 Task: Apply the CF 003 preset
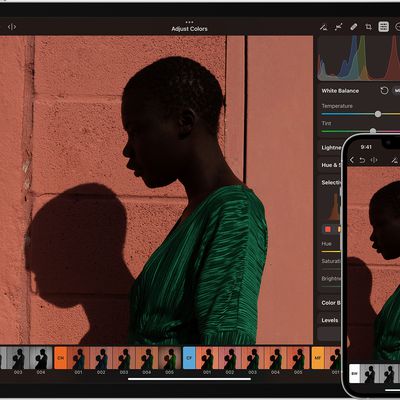point(252,358)
